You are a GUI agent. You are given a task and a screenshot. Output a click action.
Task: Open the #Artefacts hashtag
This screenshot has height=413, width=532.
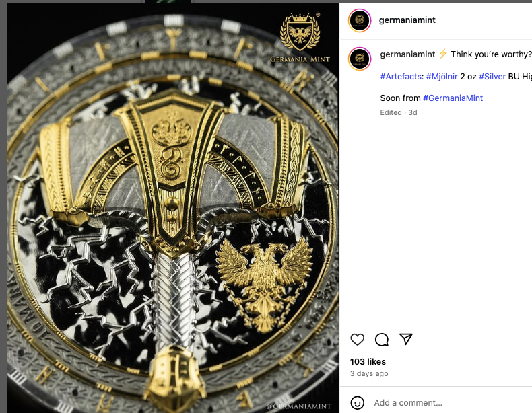click(401, 76)
